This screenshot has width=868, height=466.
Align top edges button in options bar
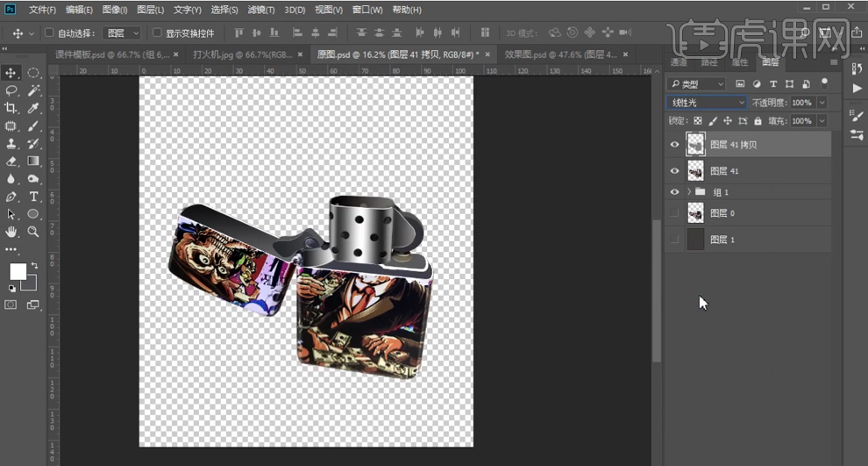[x=238, y=32]
